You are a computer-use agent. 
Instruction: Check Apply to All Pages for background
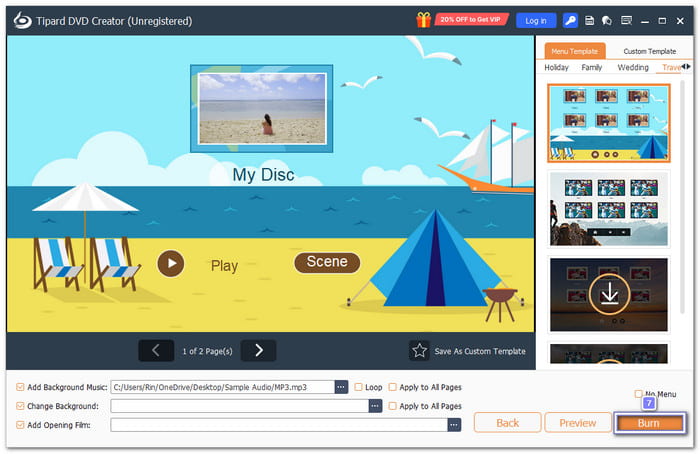(x=392, y=406)
